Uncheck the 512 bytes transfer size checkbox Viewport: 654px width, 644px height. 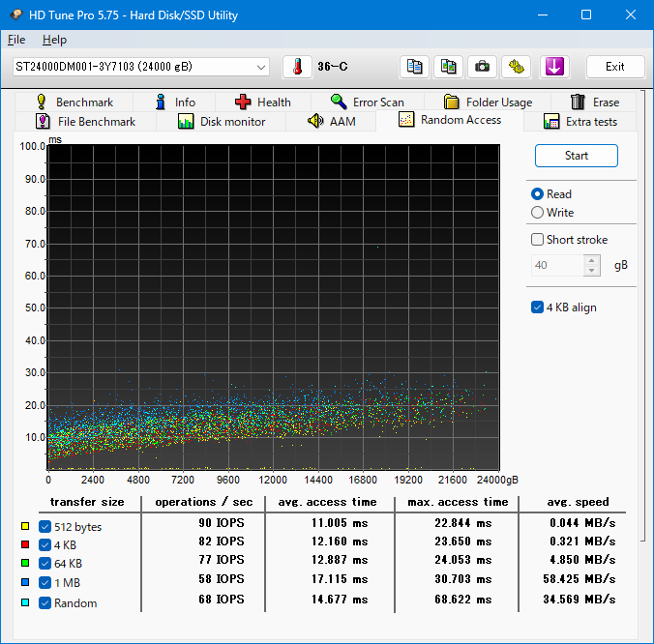(45, 527)
